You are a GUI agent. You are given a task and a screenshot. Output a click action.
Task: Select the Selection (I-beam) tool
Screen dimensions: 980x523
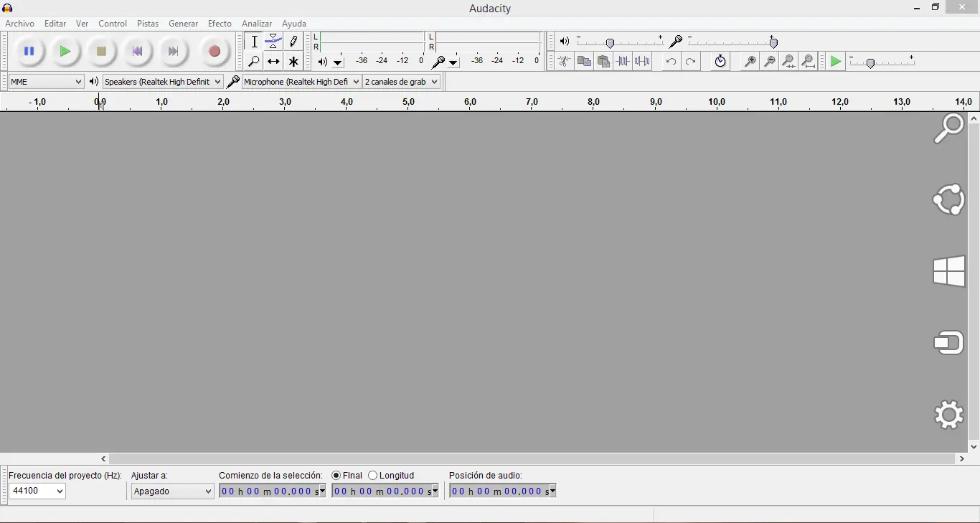(254, 42)
